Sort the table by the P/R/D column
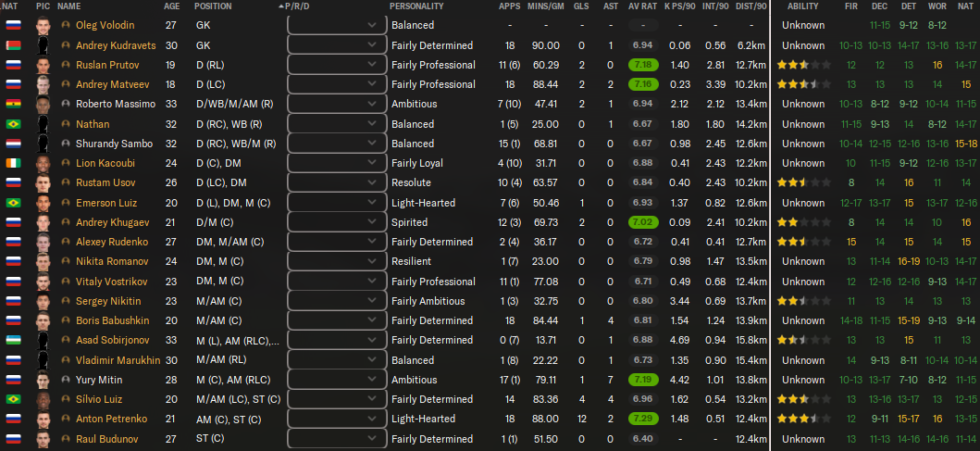This screenshot has width=980, height=451. tap(297, 6)
